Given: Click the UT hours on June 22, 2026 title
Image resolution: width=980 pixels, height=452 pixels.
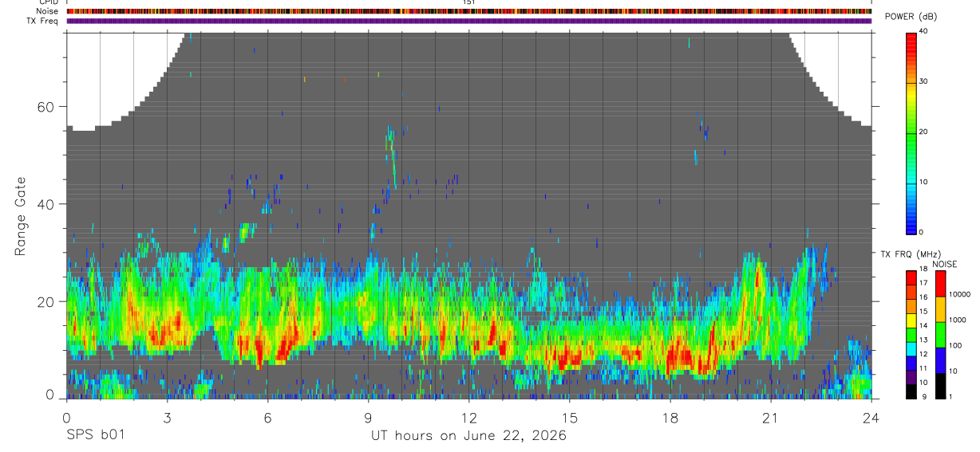Looking at the screenshot, I should tap(468, 436).
